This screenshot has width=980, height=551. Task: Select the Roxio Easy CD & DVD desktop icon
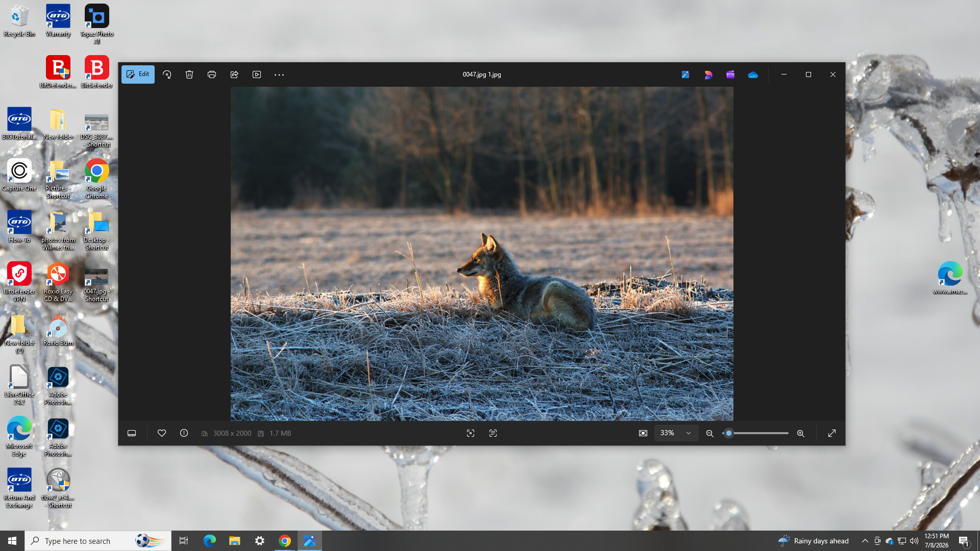[x=58, y=282]
